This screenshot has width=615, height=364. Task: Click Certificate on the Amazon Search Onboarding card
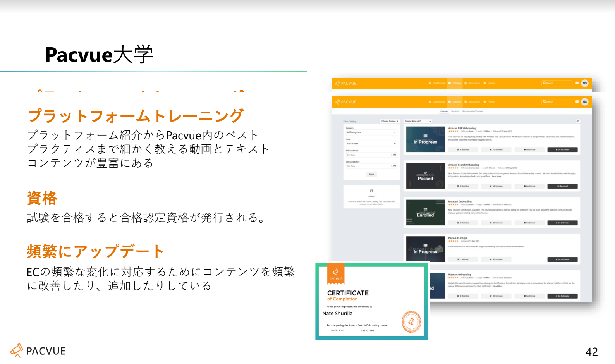point(529,186)
